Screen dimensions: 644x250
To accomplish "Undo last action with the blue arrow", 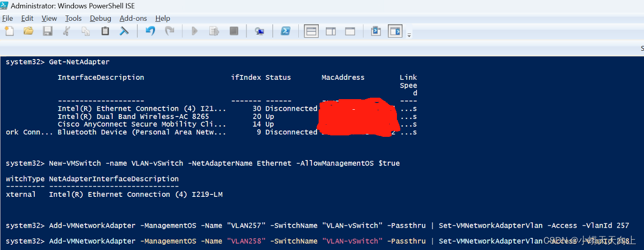I will point(150,31).
